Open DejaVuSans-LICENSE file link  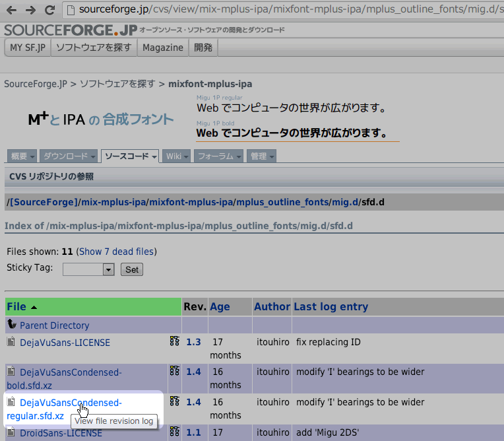tap(65, 343)
